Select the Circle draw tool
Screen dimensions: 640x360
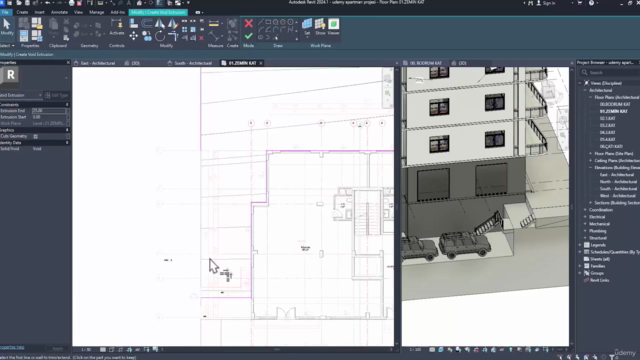[290, 22]
